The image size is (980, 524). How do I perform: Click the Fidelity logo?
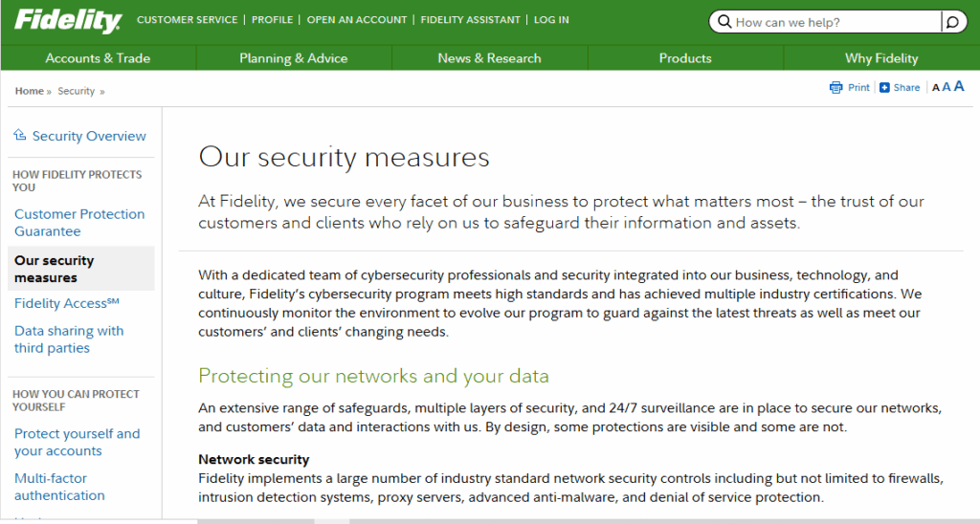(68, 21)
